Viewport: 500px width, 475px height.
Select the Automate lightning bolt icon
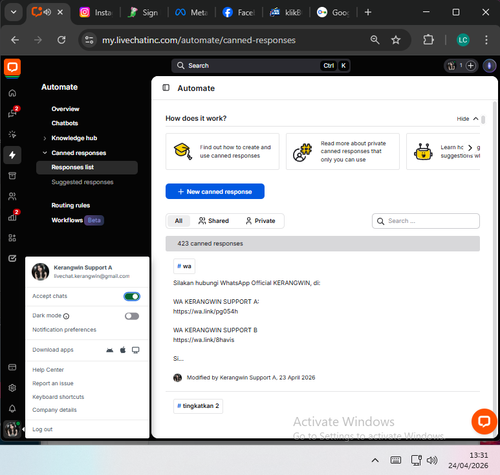pos(12,155)
